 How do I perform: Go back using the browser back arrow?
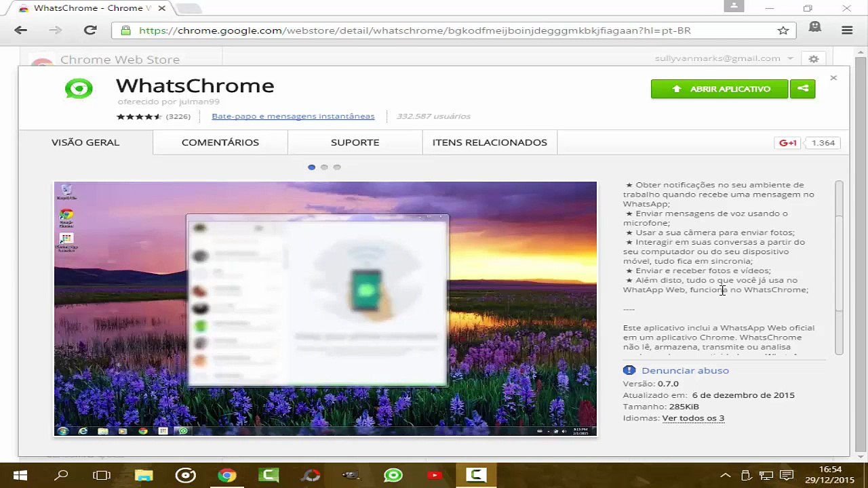[x=21, y=30]
